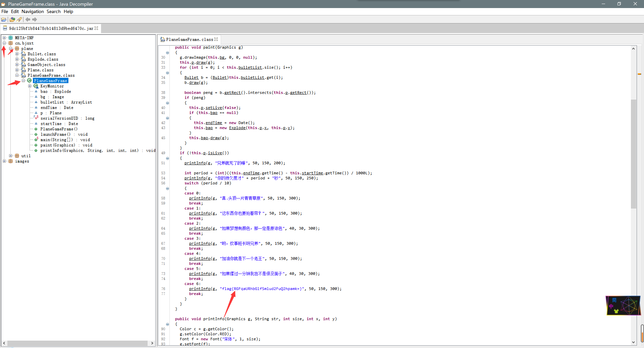Viewport: 644px width, 348px height.
Task: Click the Search flashlight toolbar icon
Action: pos(19,19)
